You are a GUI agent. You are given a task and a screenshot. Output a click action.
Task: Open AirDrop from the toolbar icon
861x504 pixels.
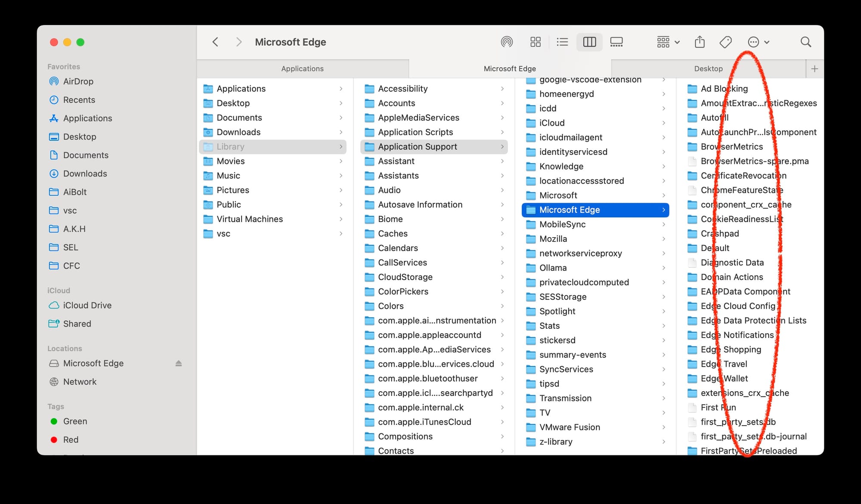[507, 42]
